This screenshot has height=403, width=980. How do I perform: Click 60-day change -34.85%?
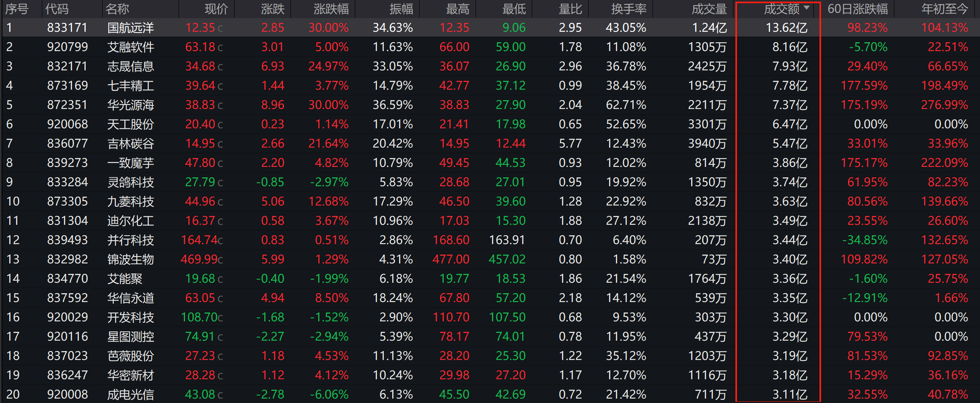tap(865, 240)
